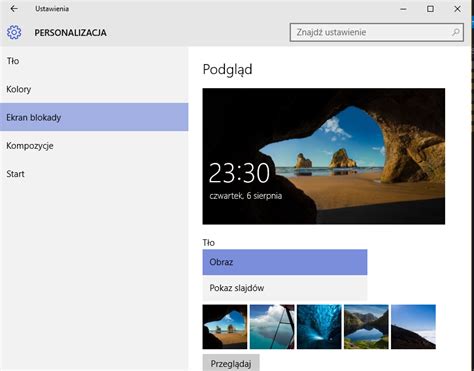Focus the Znajdź ustawienie search box
The image size is (474, 371).
click(377, 32)
